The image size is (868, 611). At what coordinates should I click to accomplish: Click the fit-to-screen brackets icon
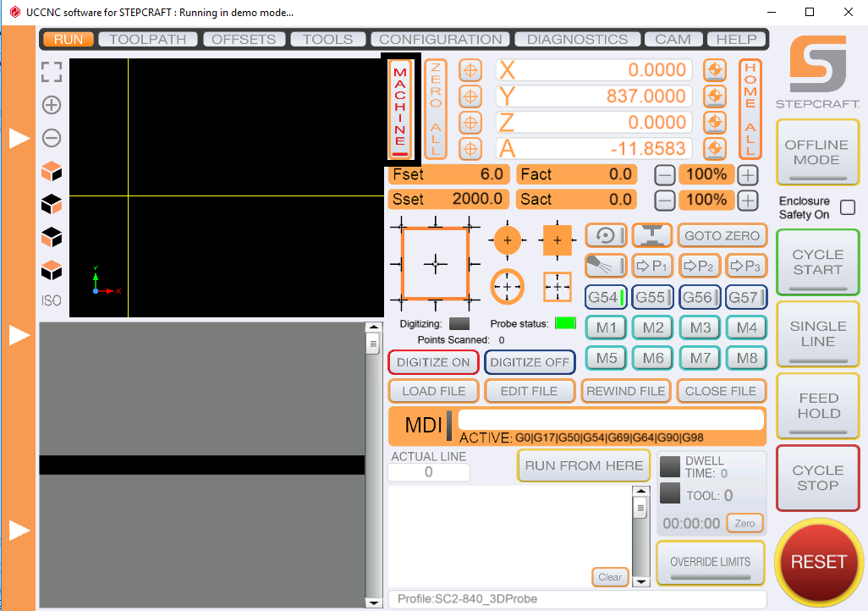[52, 72]
